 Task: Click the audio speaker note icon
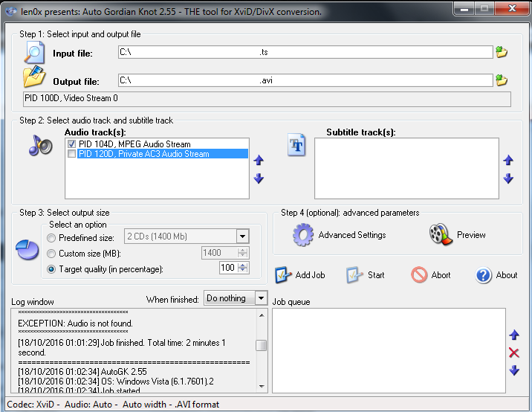(x=41, y=145)
